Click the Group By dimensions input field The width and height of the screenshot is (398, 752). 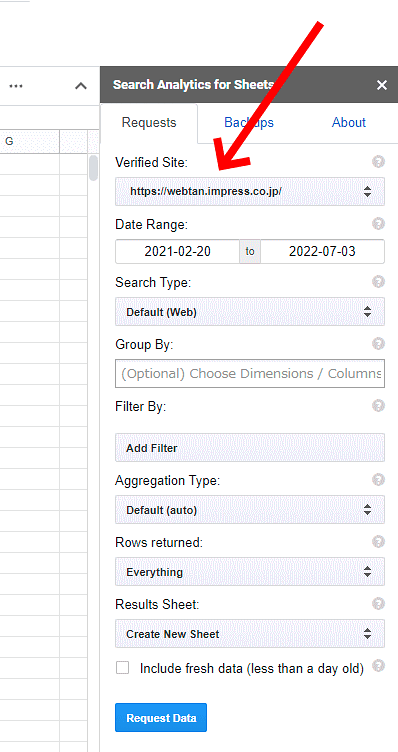(x=250, y=373)
